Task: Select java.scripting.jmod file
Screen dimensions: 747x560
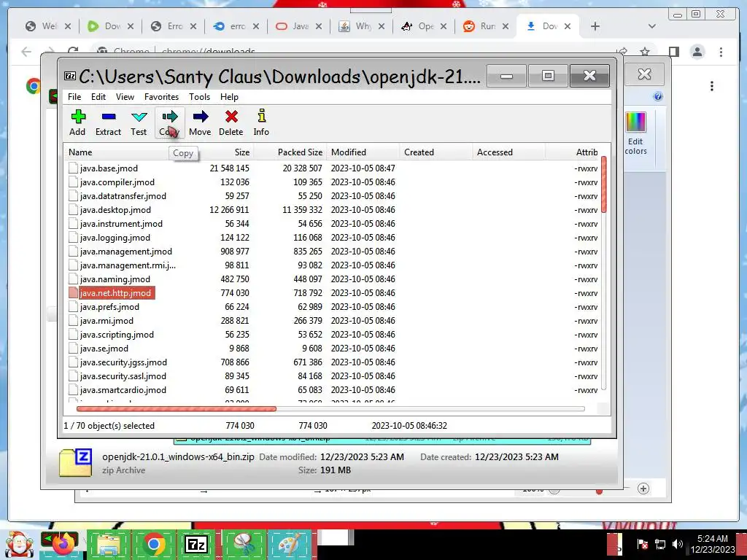Action: [117, 334]
